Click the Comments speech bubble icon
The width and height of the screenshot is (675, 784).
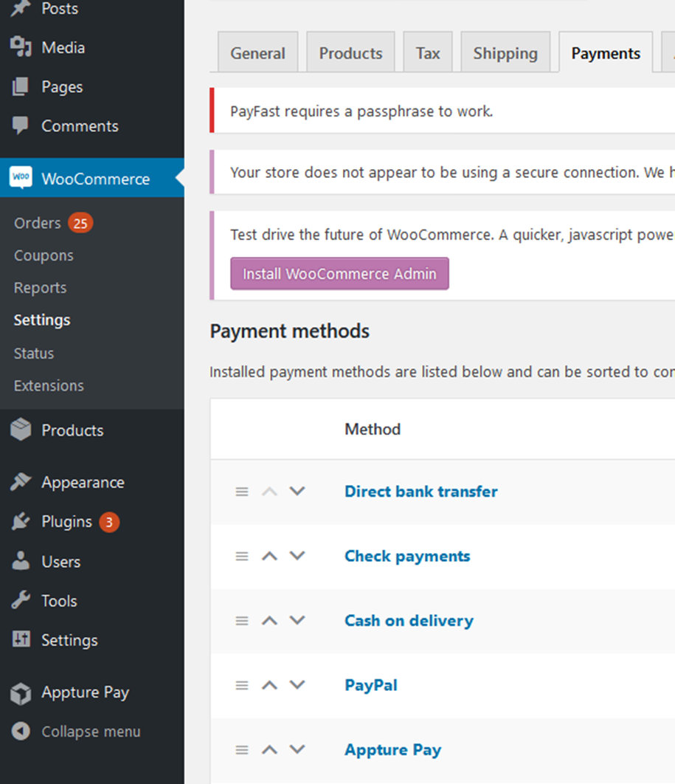pos(21,125)
